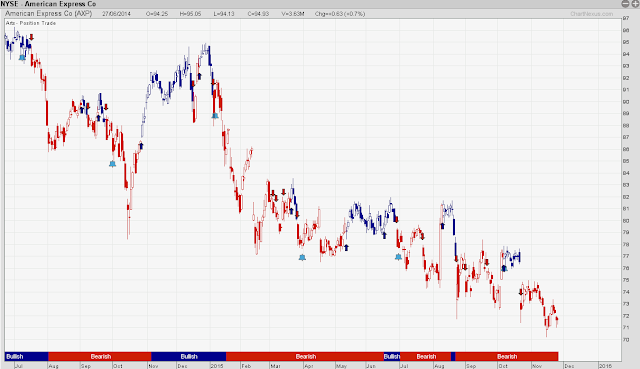Click the American Express Co (AXP) chart title
This screenshot has width=640, height=369.
pos(49,13)
